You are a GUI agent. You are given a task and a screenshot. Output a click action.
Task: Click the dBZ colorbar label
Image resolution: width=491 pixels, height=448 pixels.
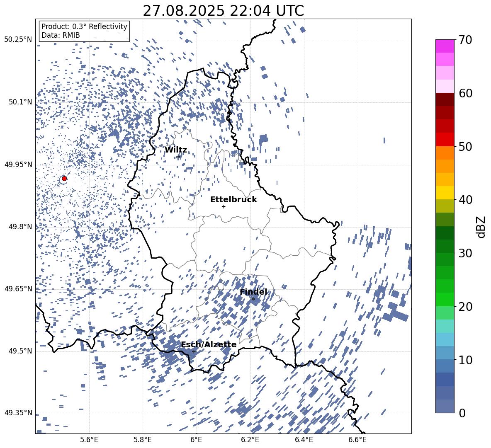[480, 227]
